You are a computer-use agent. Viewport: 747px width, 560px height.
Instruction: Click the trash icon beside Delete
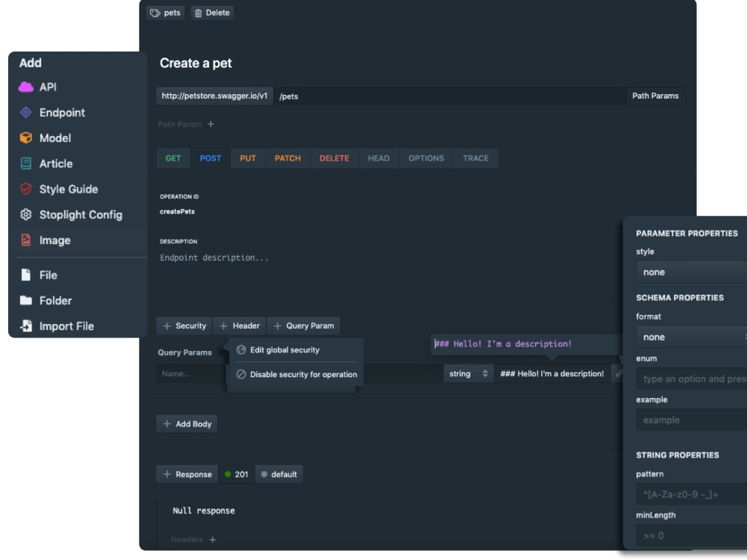click(x=198, y=13)
